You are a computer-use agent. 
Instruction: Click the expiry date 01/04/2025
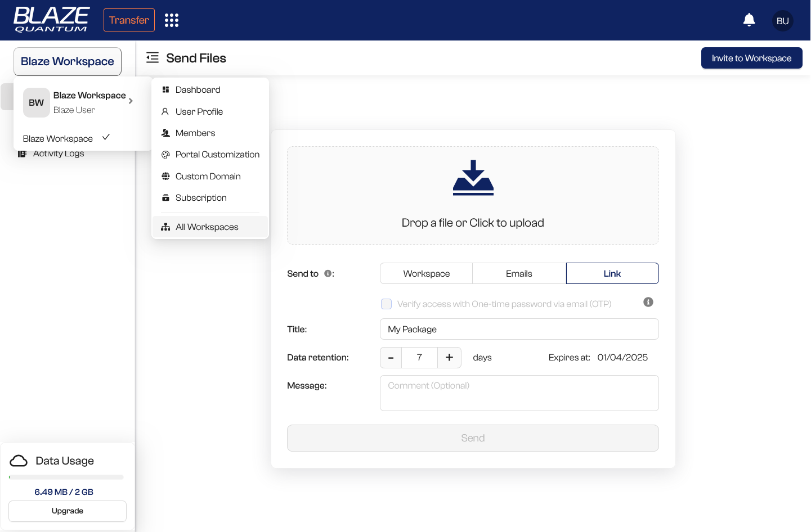[x=622, y=358]
